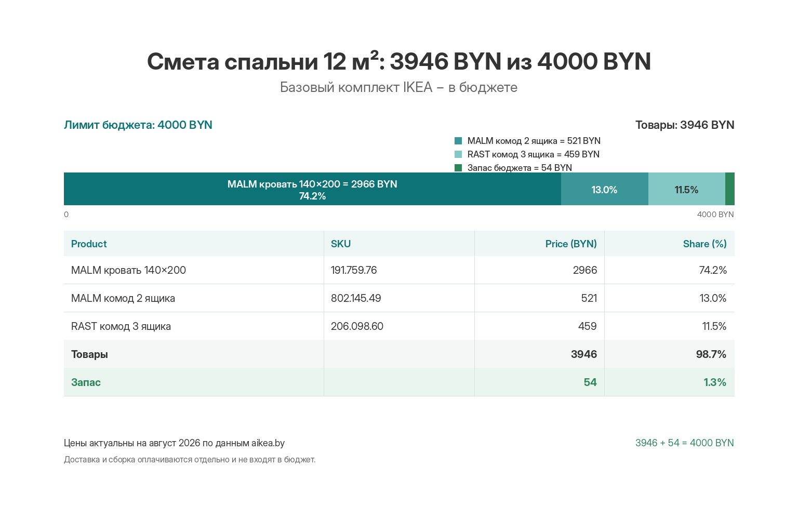Select SKU 802.145.49 cell
798x532 pixels.
click(x=399, y=298)
